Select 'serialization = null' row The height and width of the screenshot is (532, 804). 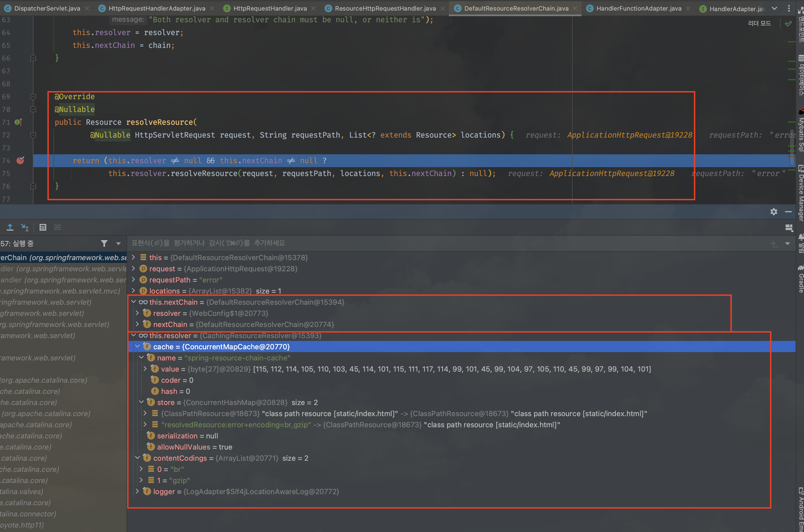pos(462,436)
